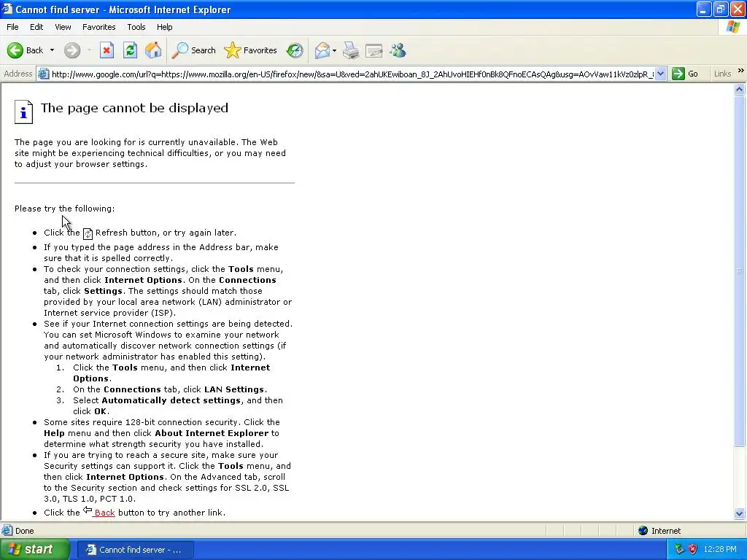Click the green Go button

pyautogui.click(x=685, y=74)
